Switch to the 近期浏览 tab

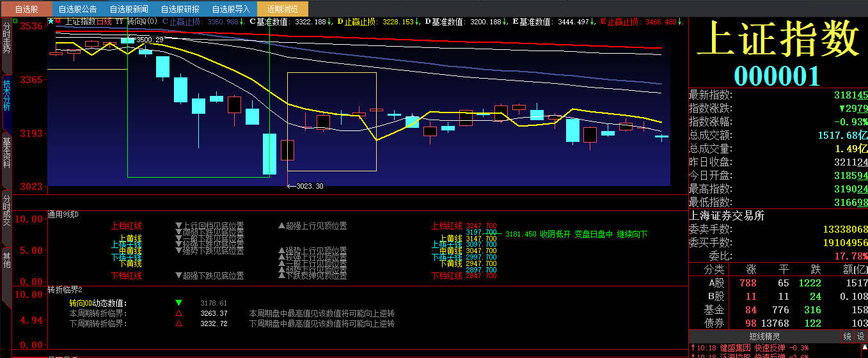(282, 9)
